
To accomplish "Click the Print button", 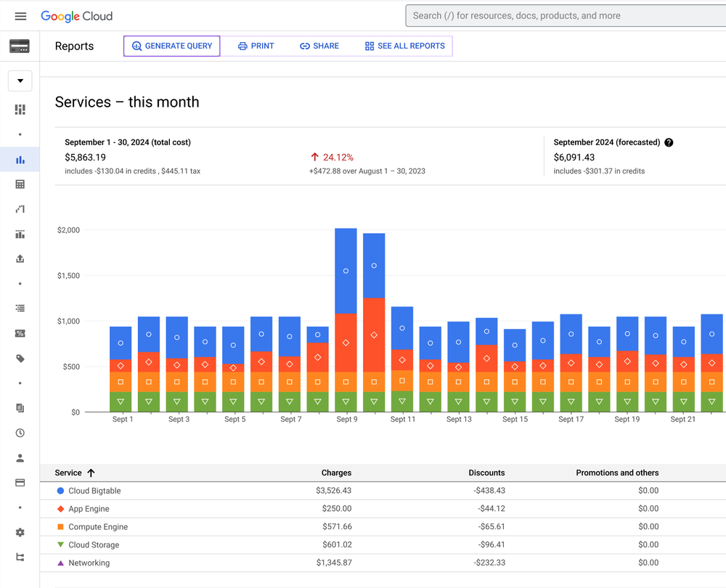I will 256,46.
